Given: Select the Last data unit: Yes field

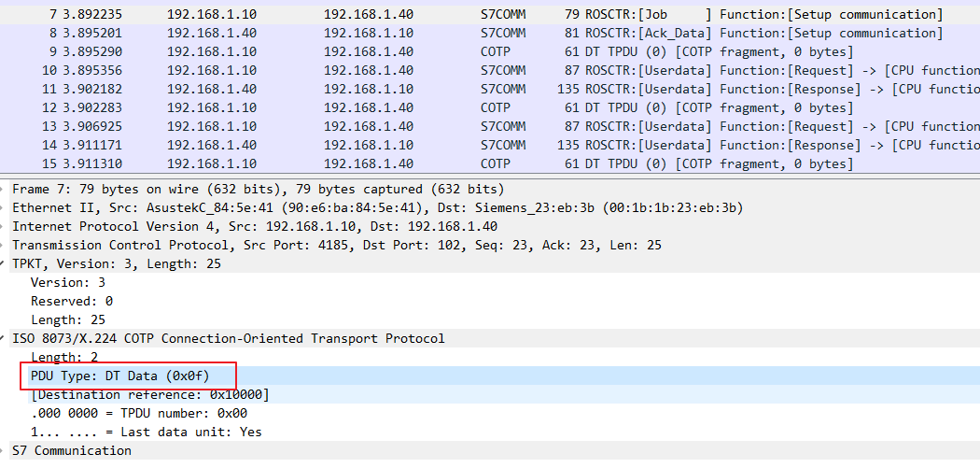Looking at the screenshot, I should click(x=147, y=432).
